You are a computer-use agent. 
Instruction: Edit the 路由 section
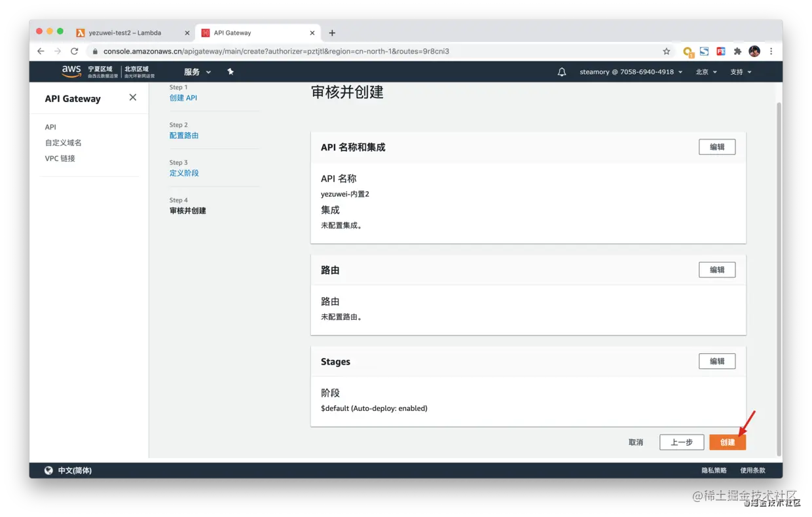point(717,270)
